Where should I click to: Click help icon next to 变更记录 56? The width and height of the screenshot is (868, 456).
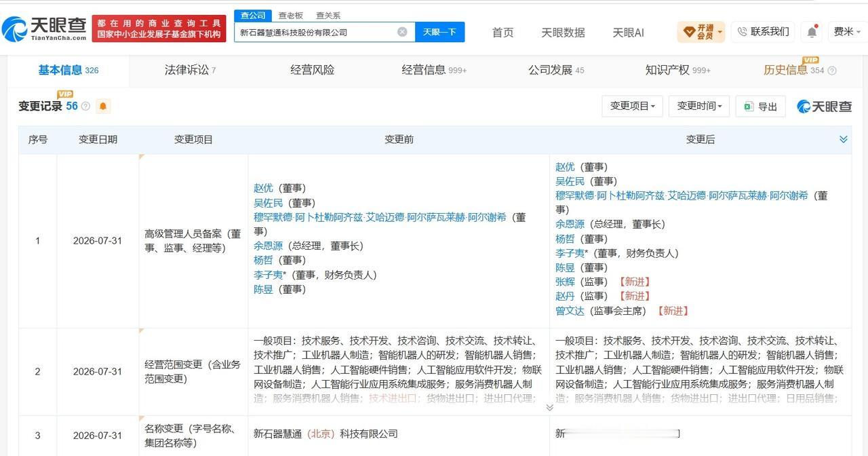tap(85, 107)
